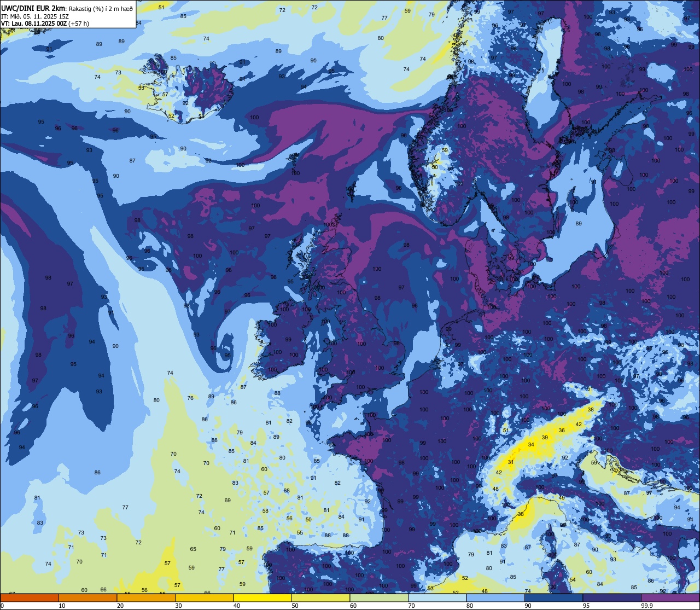The image size is (700, 610).
Task: Click the '34' humidity value on the map
Action: pyautogui.click(x=531, y=445)
